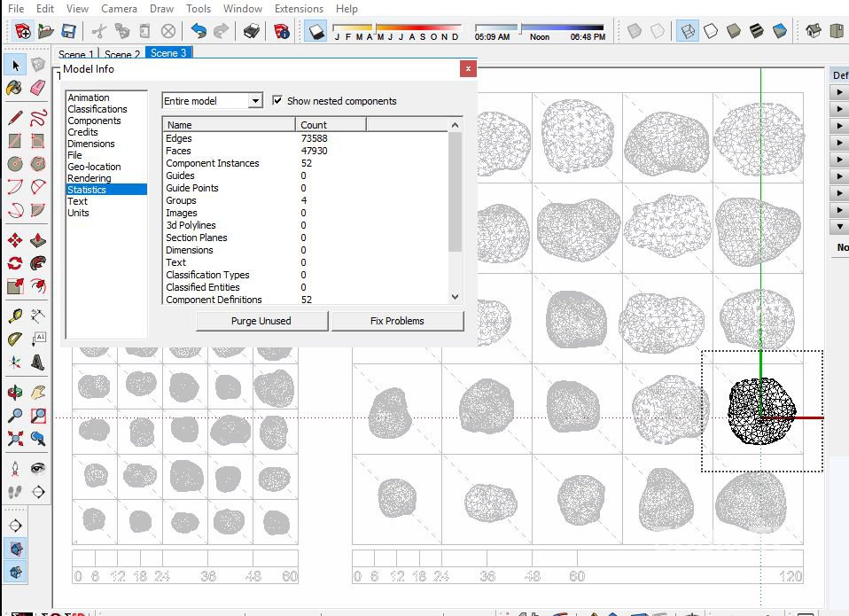Select Geo-location in Model Info list
The height and width of the screenshot is (616, 849).
[x=94, y=167]
